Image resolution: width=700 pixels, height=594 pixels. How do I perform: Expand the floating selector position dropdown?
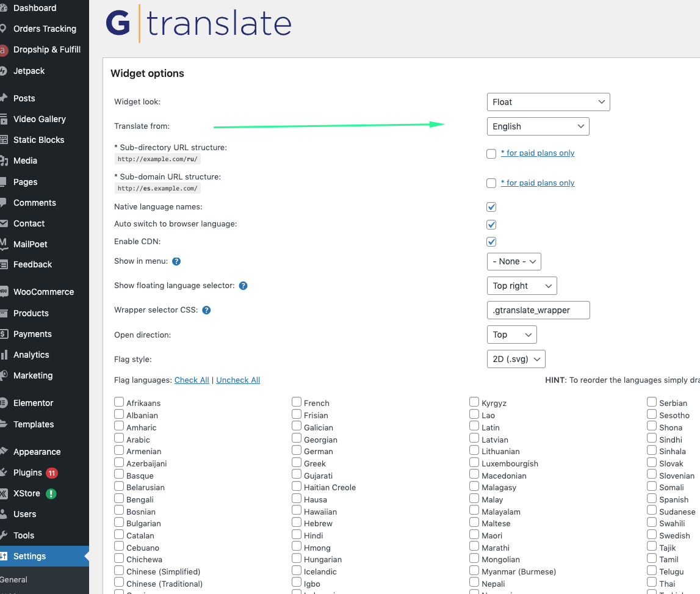[522, 286]
